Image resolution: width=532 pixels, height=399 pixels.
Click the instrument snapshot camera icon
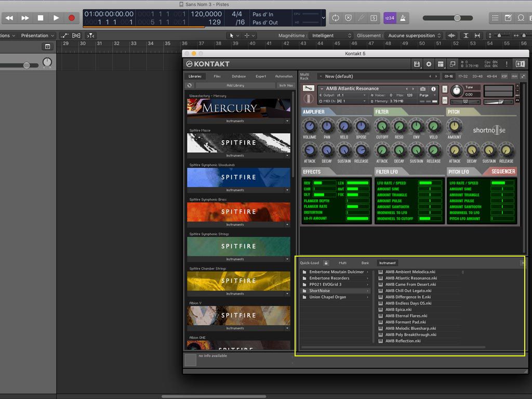pyautogui.click(x=423, y=89)
